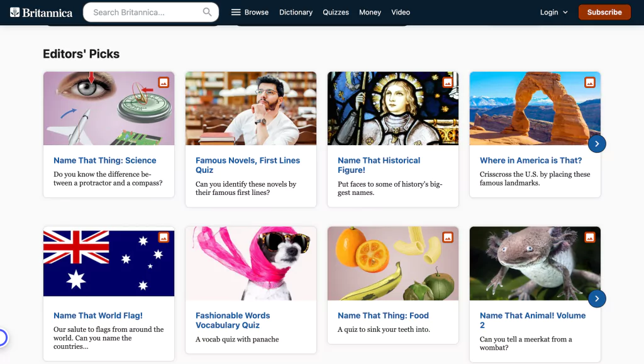644x364 pixels.
Task: Open the hamburger Browse menu icon
Action: pos(236,12)
